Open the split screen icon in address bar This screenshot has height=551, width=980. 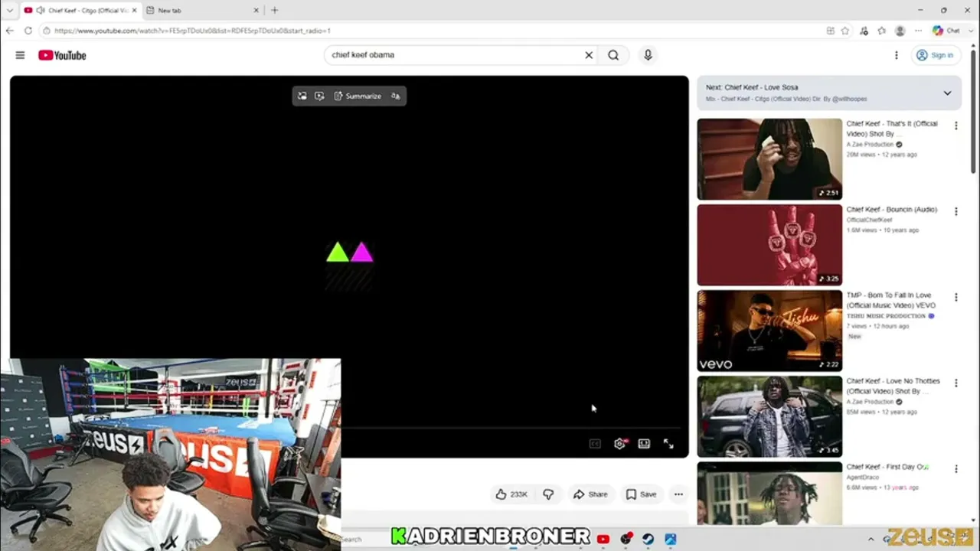point(830,31)
